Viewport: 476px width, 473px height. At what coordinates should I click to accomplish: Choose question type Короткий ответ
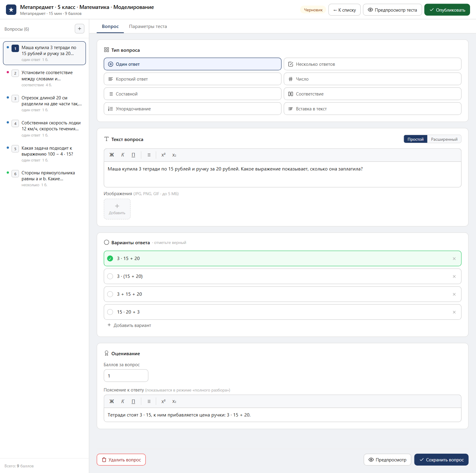click(192, 79)
